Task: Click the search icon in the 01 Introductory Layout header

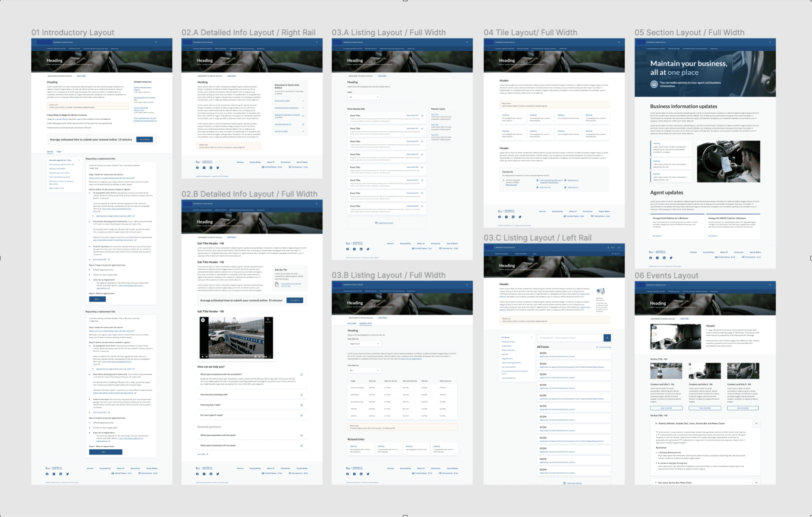Action: [x=156, y=42]
